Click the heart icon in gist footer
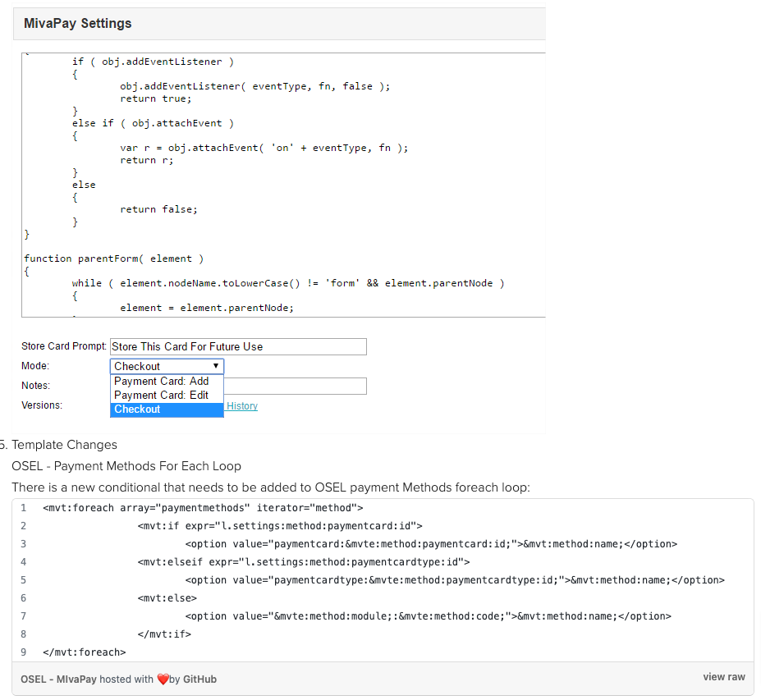 (163, 679)
